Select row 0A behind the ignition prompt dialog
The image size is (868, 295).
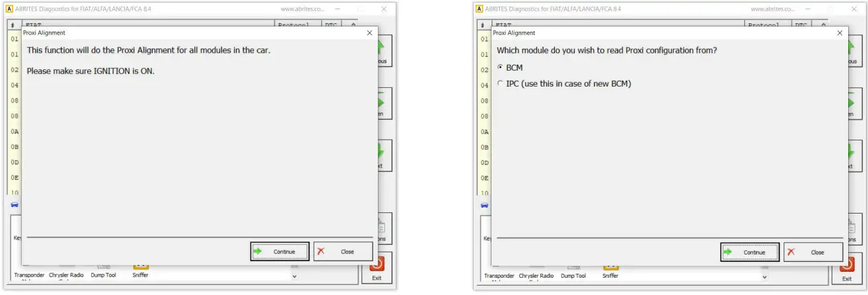(x=15, y=132)
